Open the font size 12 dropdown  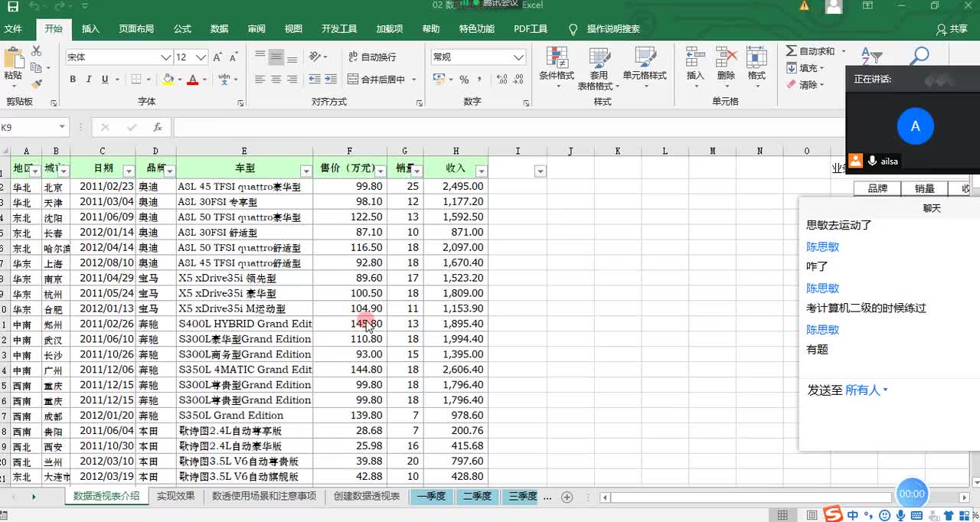tap(201, 57)
